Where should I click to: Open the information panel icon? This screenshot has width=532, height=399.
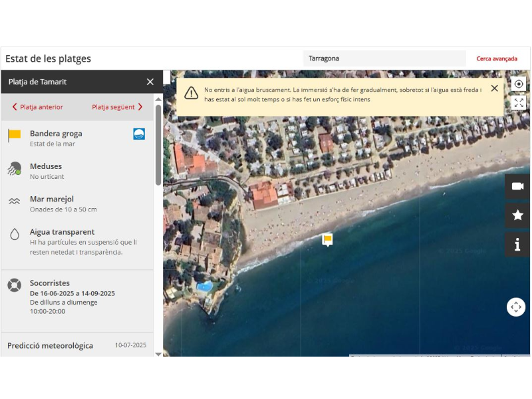point(517,245)
